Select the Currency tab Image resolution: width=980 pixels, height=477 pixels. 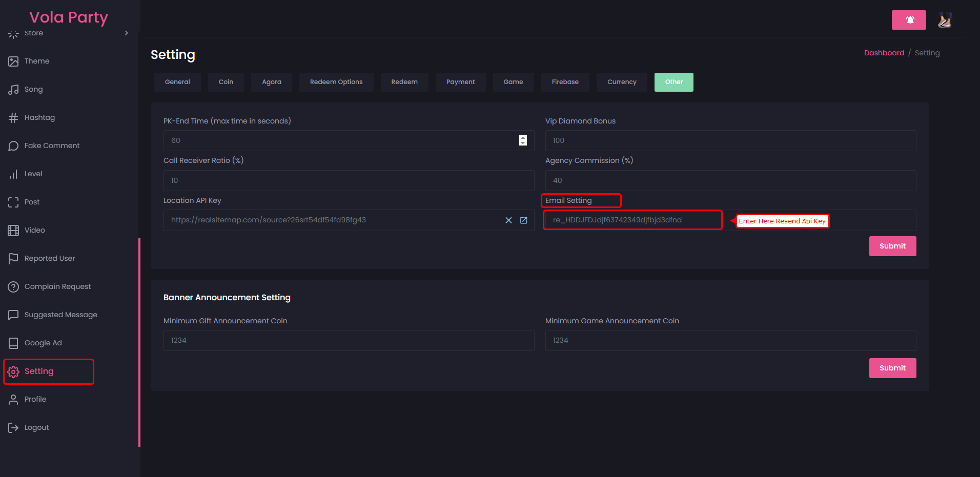[x=622, y=82]
